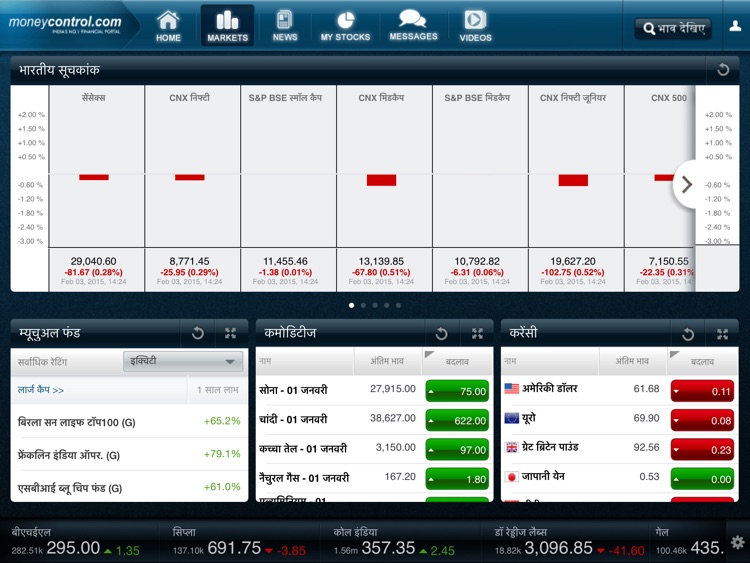
Task: Click the green 622.00 change badge
Action: [x=457, y=420]
